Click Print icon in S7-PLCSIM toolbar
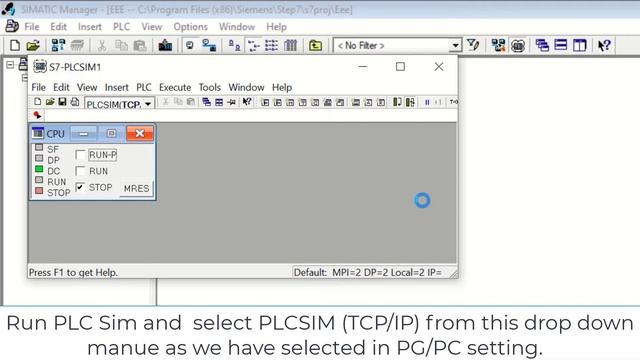 (75, 102)
